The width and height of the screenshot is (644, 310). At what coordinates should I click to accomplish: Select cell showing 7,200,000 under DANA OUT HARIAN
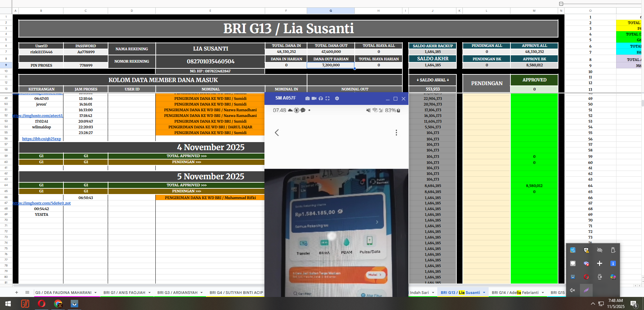[x=331, y=65]
